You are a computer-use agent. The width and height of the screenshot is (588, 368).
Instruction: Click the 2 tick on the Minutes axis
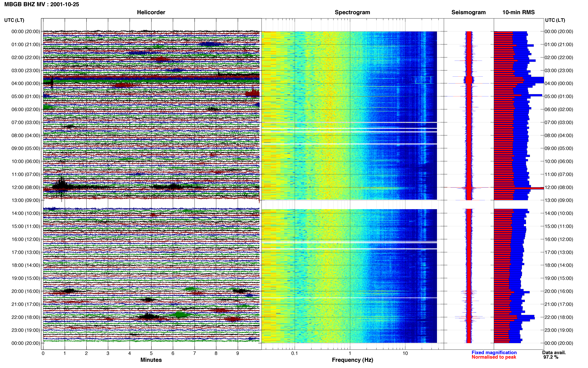(86, 353)
